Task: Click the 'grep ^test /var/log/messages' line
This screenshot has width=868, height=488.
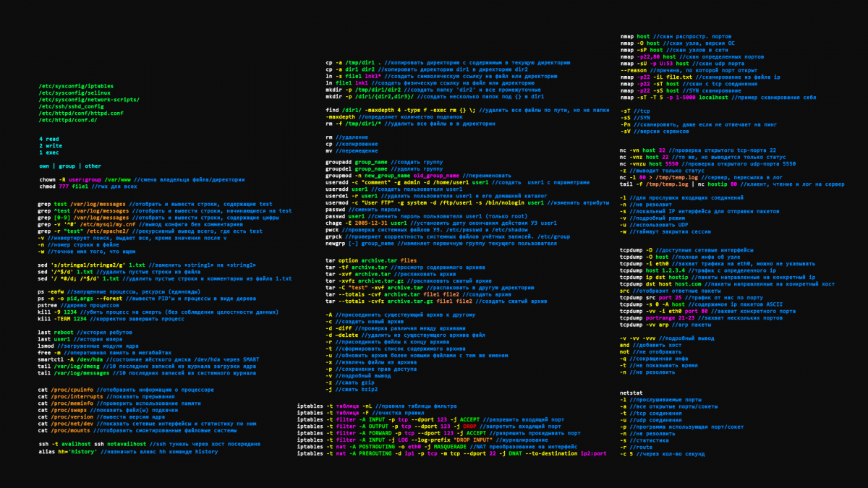Action: click(x=165, y=211)
